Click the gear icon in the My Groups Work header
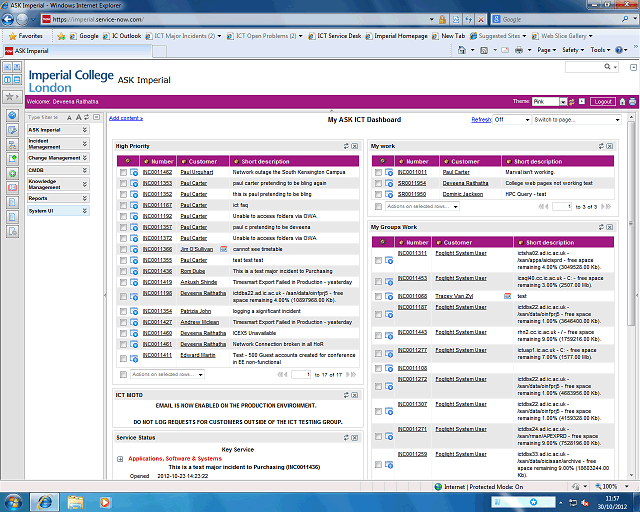This screenshot has height=512, width=640. pyautogui.click(x=381, y=242)
